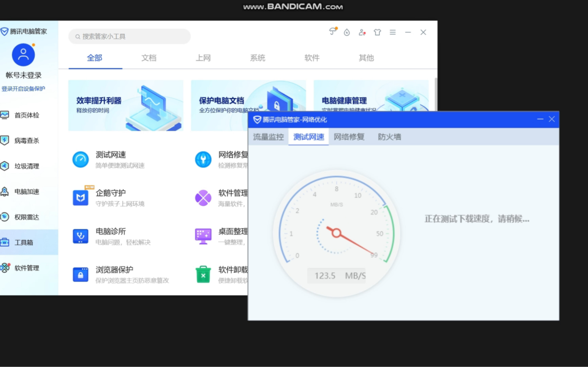Image resolution: width=588 pixels, height=367 pixels.
Task: Open the 效率提升利器 banner card
Action: (x=126, y=105)
